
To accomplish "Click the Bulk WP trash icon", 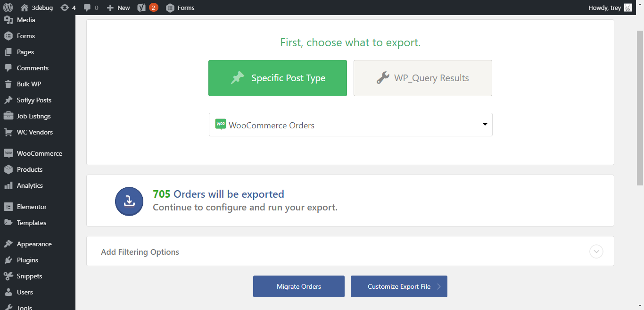I will pos(8,84).
